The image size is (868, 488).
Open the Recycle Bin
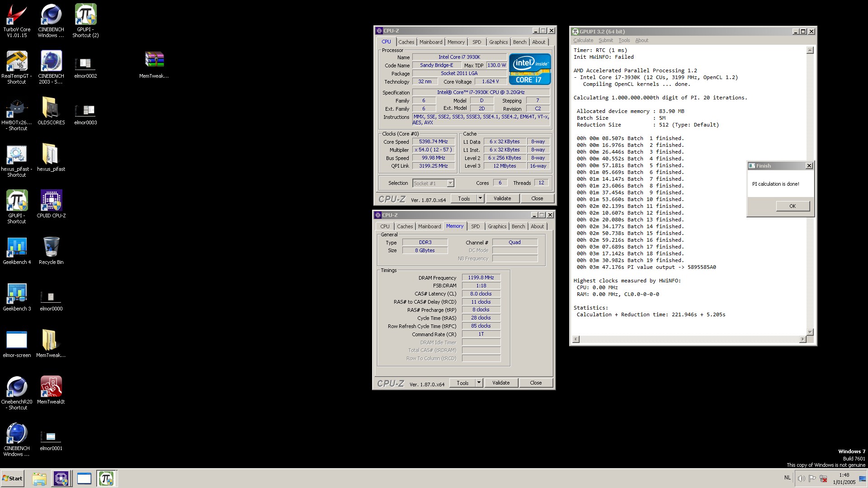pyautogui.click(x=51, y=250)
